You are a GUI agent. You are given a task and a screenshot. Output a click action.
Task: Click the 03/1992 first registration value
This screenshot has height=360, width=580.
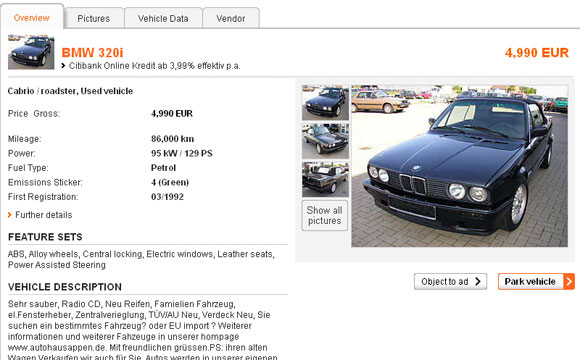click(x=167, y=196)
